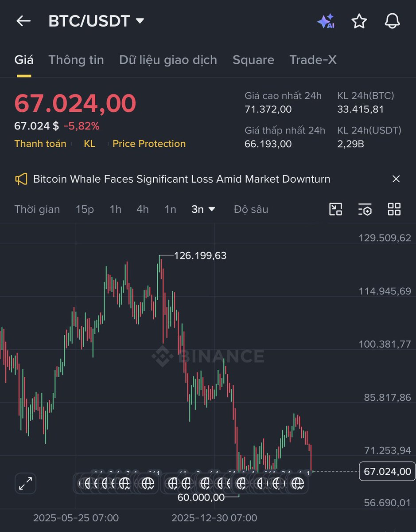Tap the 100.381,77 axis label
416x532 pixels.
(x=385, y=344)
